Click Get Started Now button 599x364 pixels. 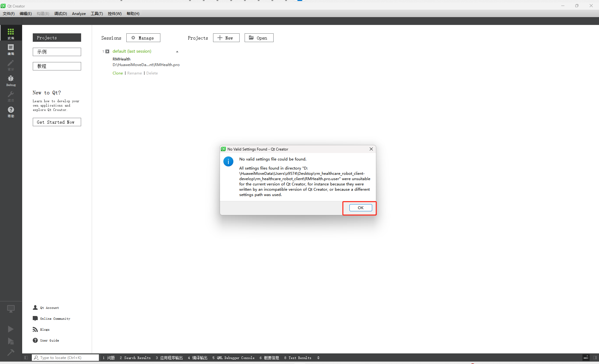click(57, 122)
